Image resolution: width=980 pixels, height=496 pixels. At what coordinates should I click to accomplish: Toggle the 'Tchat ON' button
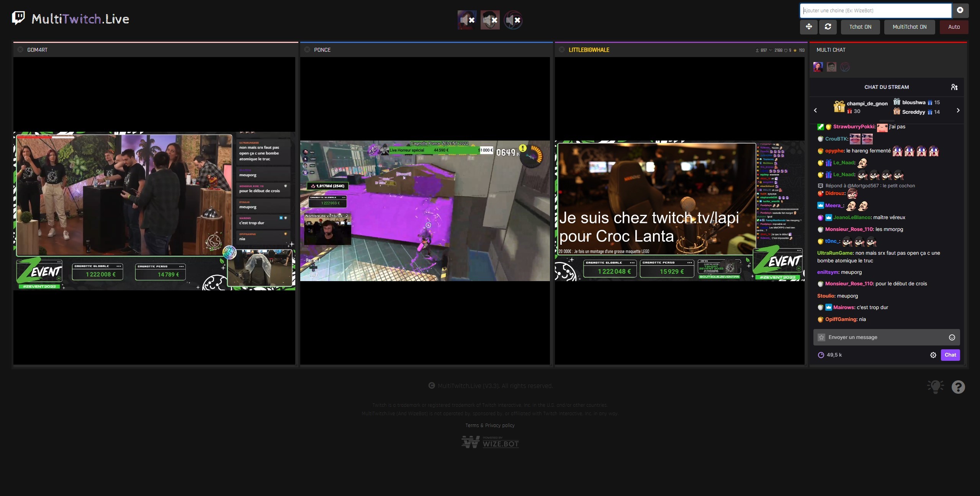click(x=860, y=27)
